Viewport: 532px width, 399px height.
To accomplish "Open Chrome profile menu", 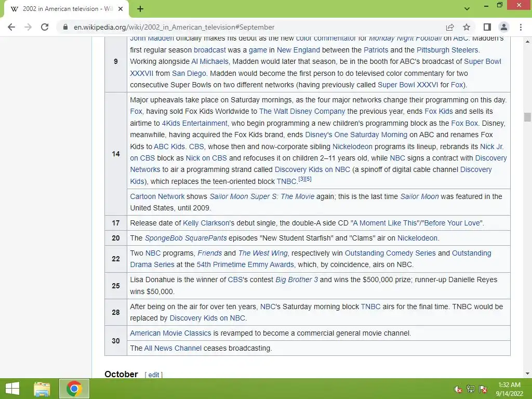I will coord(504,27).
